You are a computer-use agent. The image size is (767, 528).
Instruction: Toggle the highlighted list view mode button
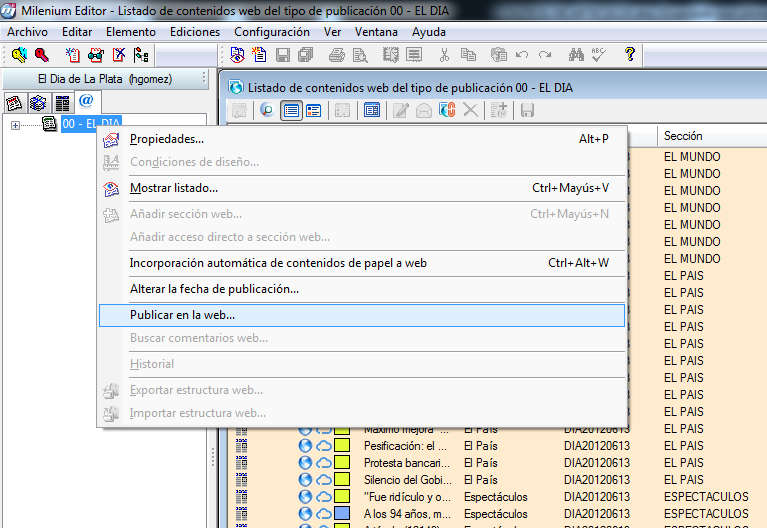pyautogui.click(x=291, y=110)
